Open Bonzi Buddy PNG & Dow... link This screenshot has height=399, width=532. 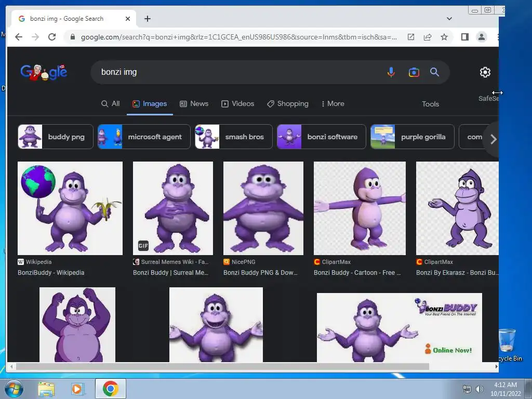point(260,272)
